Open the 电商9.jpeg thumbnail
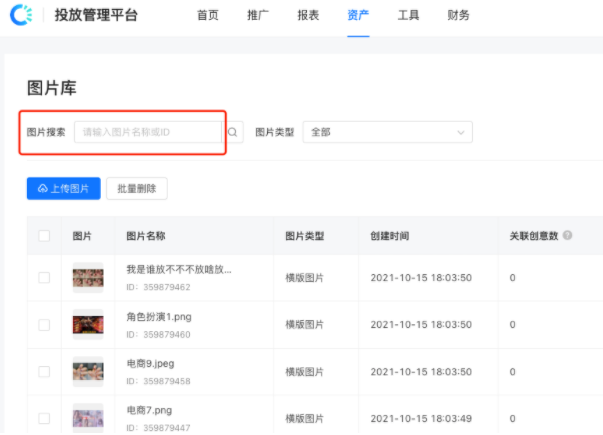The height and width of the screenshot is (435, 603). (x=88, y=372)
